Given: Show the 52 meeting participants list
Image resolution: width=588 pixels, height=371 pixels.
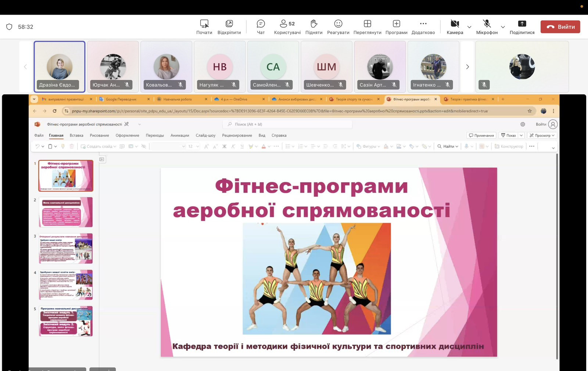Looking at the screenshot, I should (x=287, y=27).
